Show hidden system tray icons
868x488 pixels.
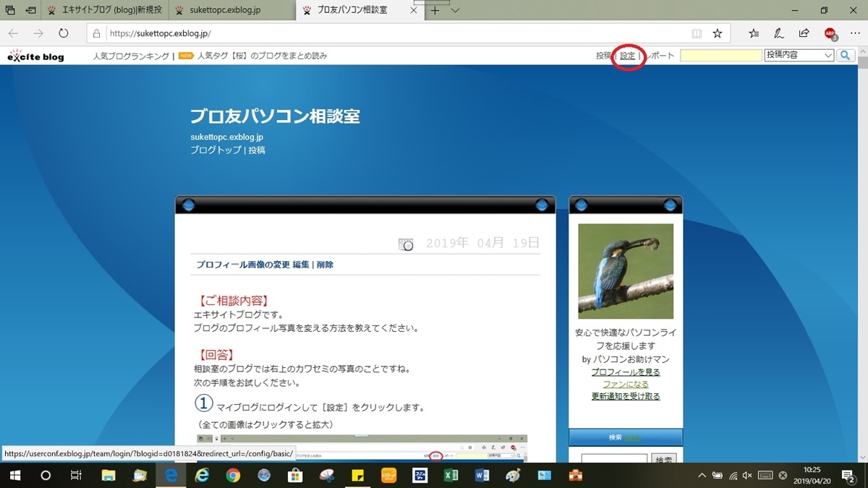tap(701, 476)
